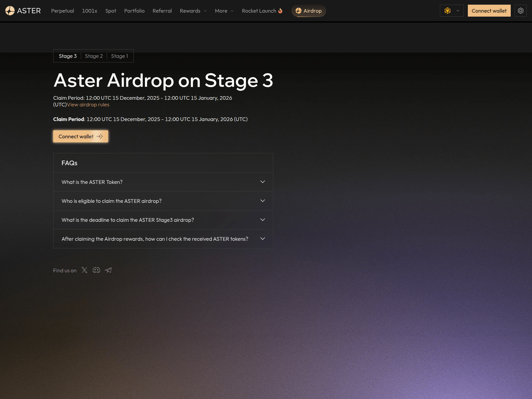The image size is (532, 399).
Task: Expand the More dropdown menu
Action: point(224,11)
